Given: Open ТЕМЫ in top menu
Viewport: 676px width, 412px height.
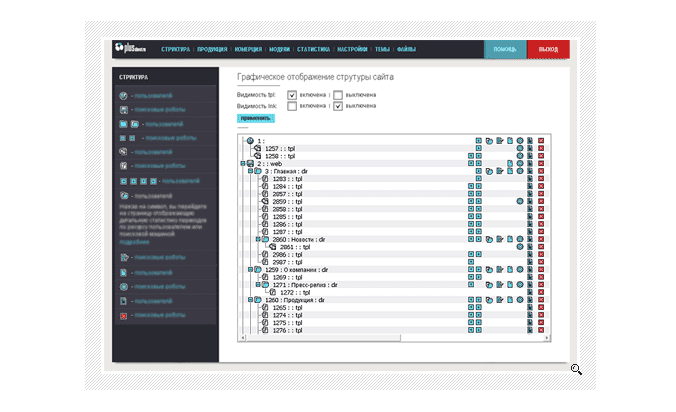Looking at the screenshot, I should [382, 50].
